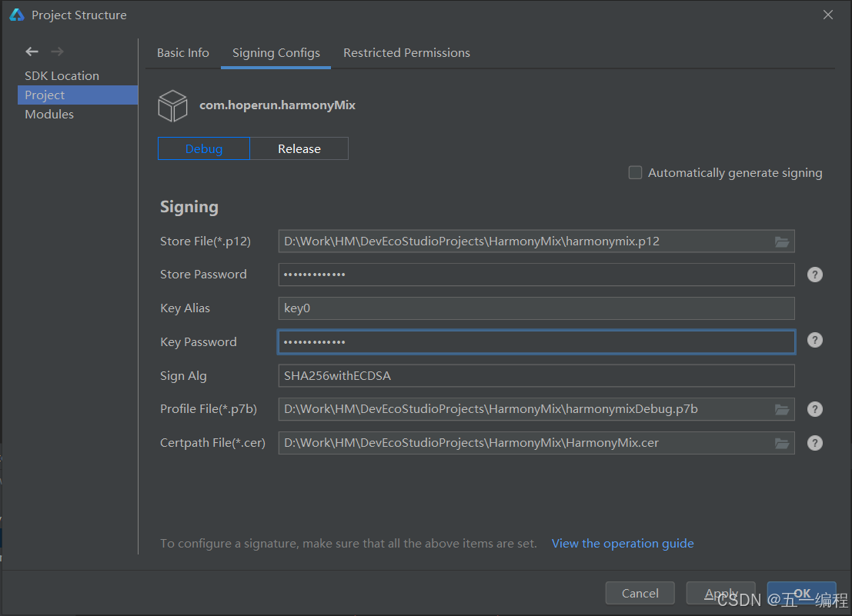852x616 pixels.
Task: Select the Debug signing mode
Action: click(204, 148)
